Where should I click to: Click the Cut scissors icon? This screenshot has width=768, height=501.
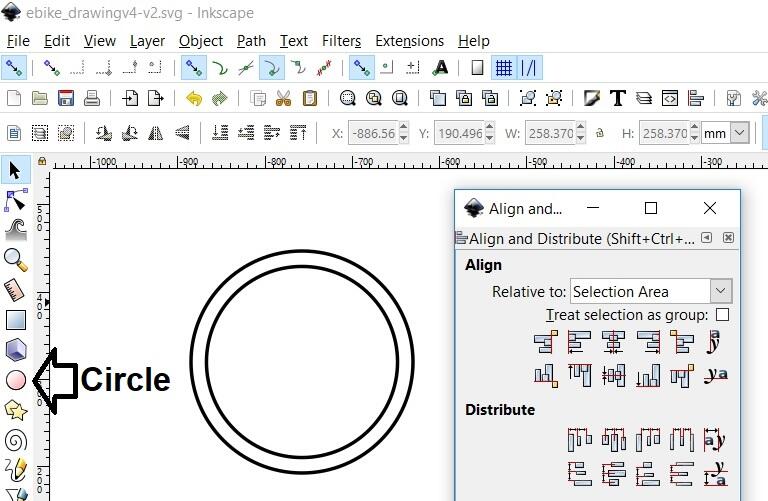click(x=283, y=98)
